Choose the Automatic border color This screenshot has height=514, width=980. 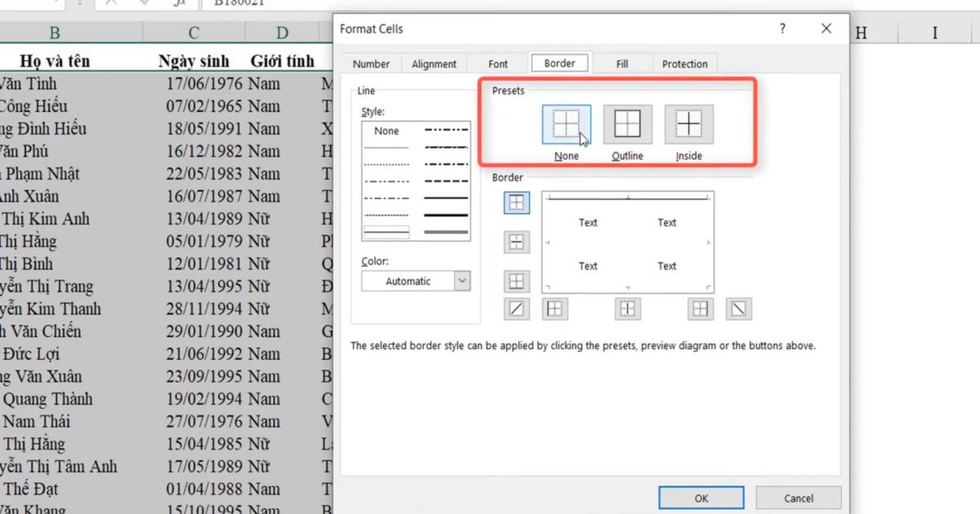[408, 281]
